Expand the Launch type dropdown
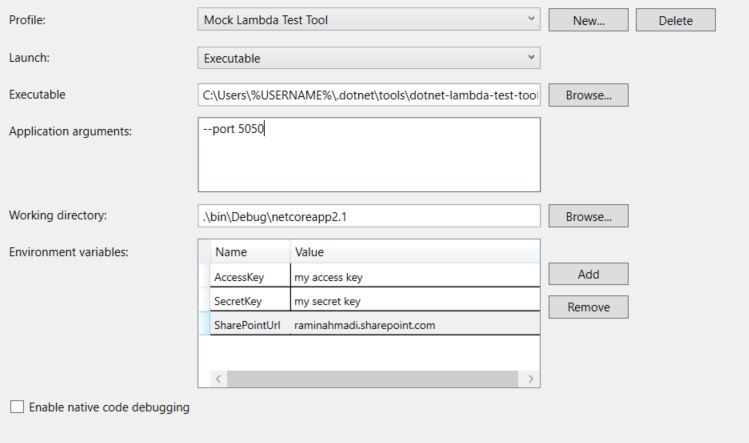This screenshot has width=749, height=443. click(369, 58)
